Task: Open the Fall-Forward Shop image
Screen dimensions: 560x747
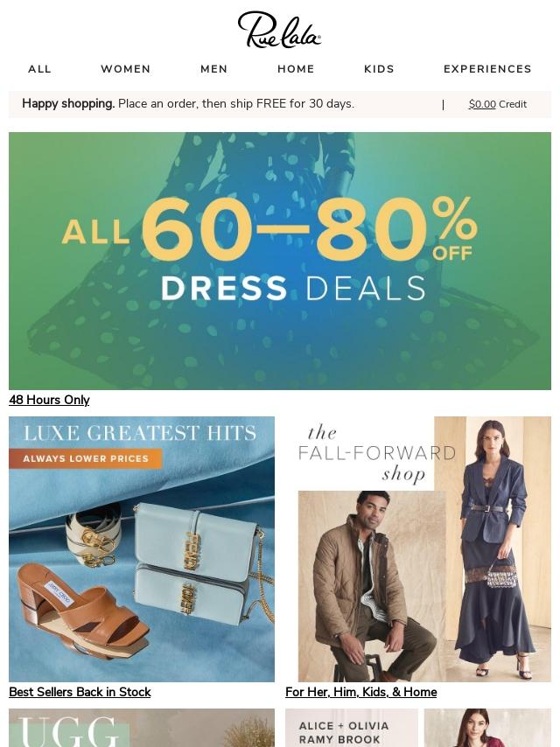Action: 418,549
